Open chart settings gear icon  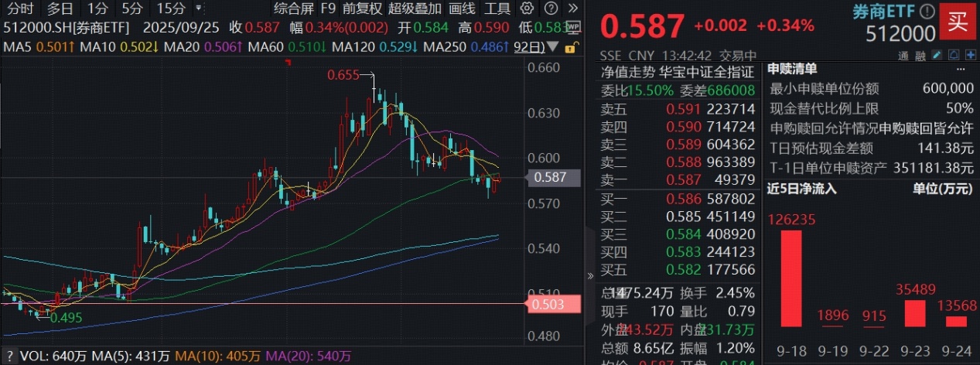pos(528,9)
